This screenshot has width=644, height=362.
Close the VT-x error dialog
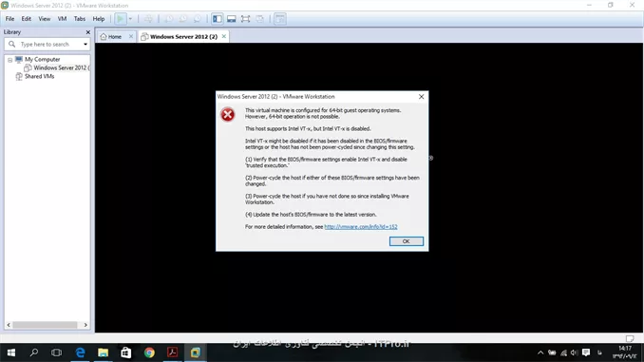point(421,97)
